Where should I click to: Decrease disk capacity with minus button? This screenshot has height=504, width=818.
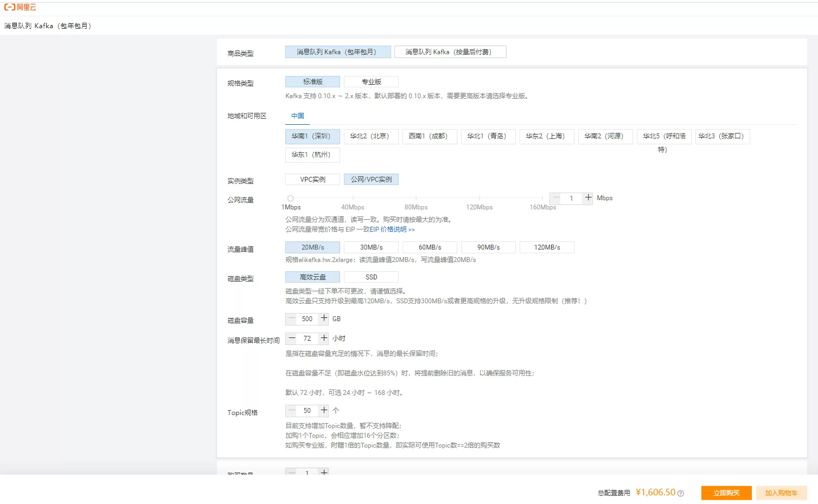pyautogui.click(x=292, y=318)
